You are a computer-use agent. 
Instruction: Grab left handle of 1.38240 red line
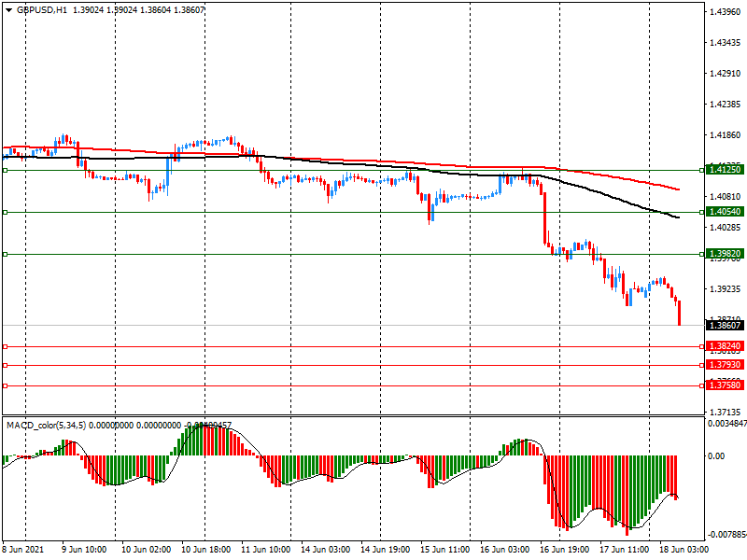coord(6,346)
